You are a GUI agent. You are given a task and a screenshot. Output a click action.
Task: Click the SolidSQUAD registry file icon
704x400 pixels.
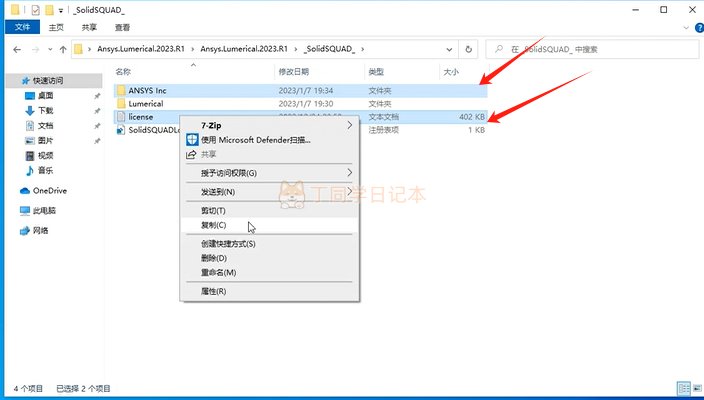[120, 130]
